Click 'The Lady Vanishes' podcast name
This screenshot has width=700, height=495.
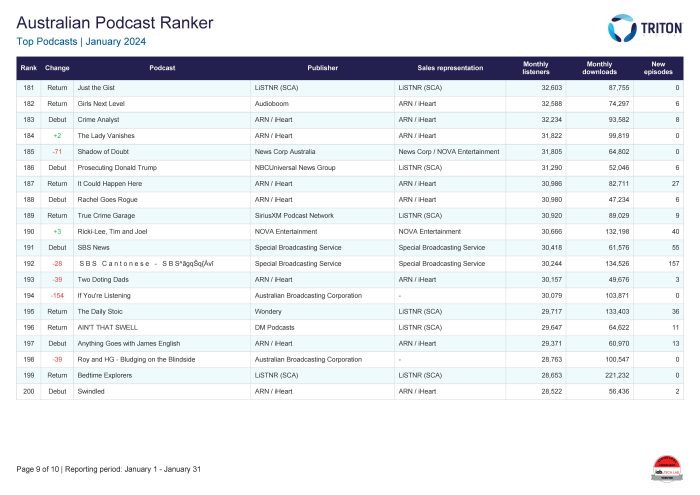coord(106,136)
